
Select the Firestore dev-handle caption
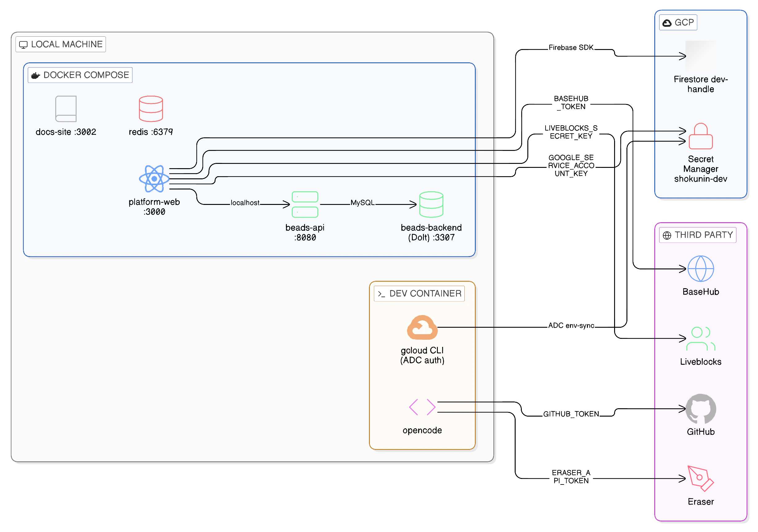click(x=701, y=84)
